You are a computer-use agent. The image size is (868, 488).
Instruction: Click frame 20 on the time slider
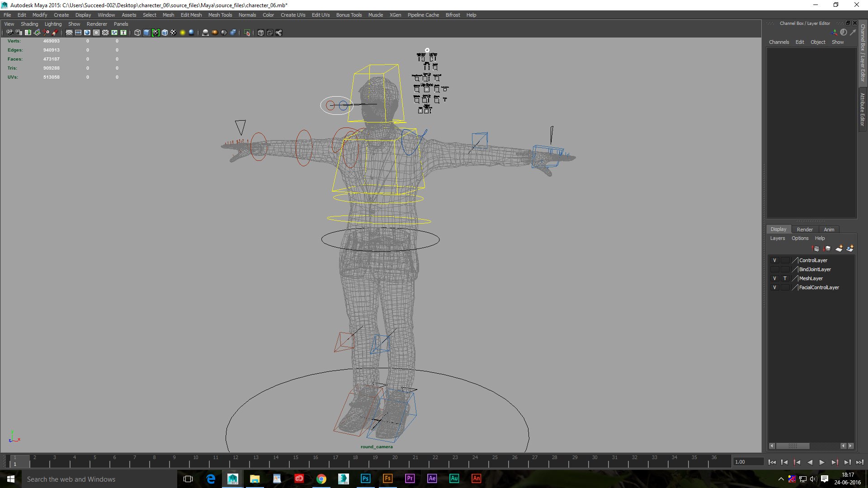[395, 461]
